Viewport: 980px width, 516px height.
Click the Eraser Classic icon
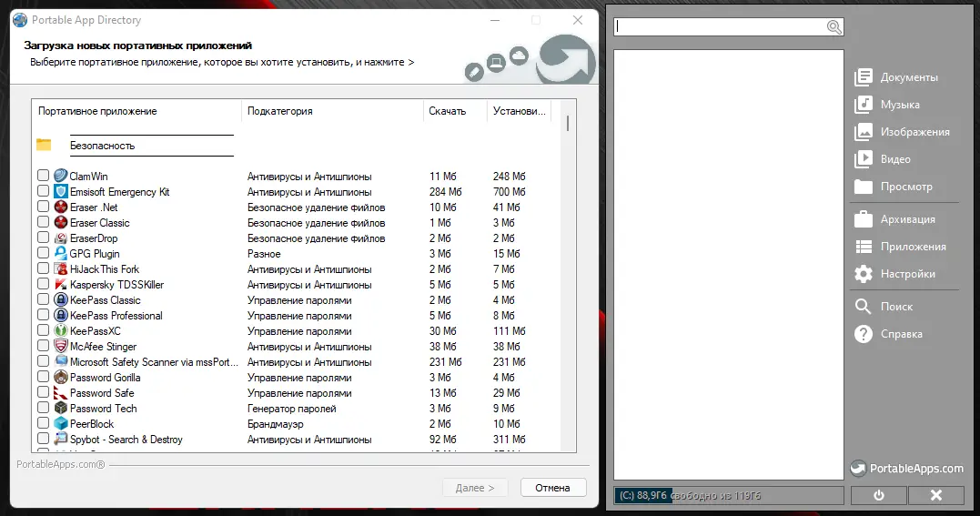coord(61,222)
